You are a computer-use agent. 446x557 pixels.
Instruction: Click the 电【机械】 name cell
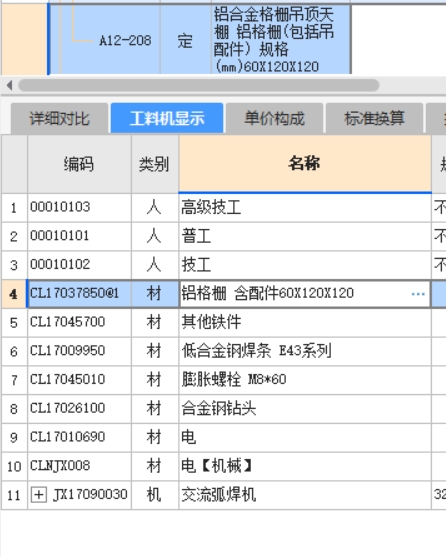[x=305, y=466]
